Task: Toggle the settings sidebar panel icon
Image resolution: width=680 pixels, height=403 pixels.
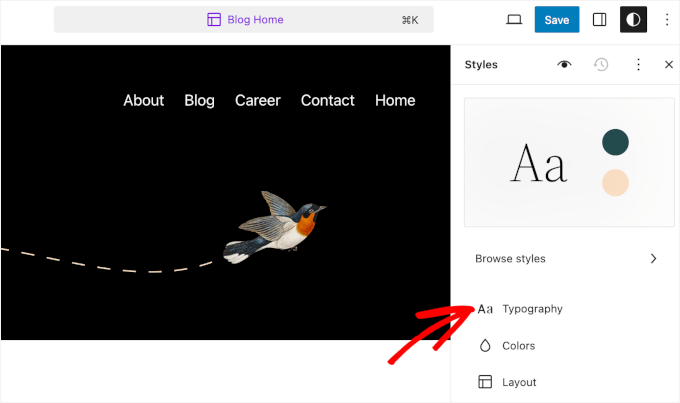Action: tap(600, 20)
